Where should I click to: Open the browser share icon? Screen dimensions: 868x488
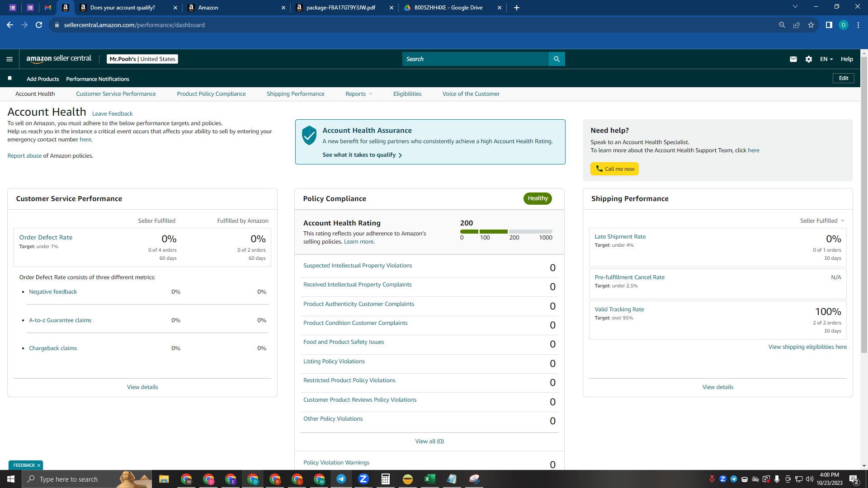[797, 25]
